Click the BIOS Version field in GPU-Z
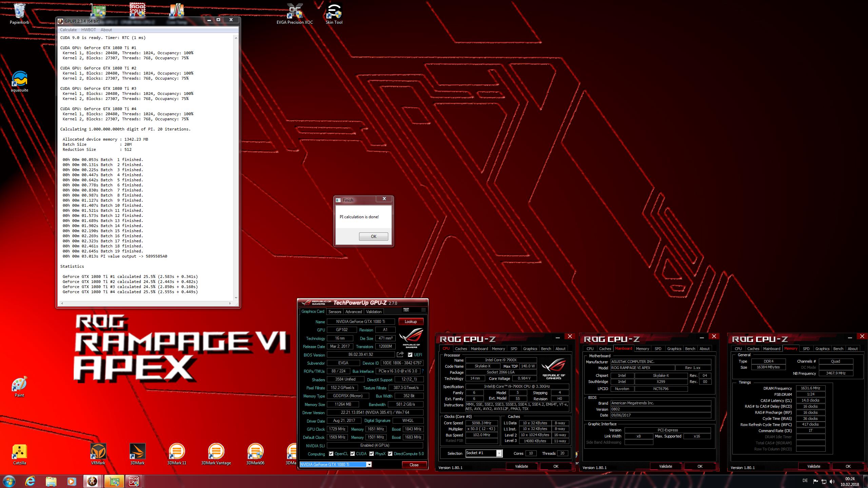The image size is (868, 488). 361,355
